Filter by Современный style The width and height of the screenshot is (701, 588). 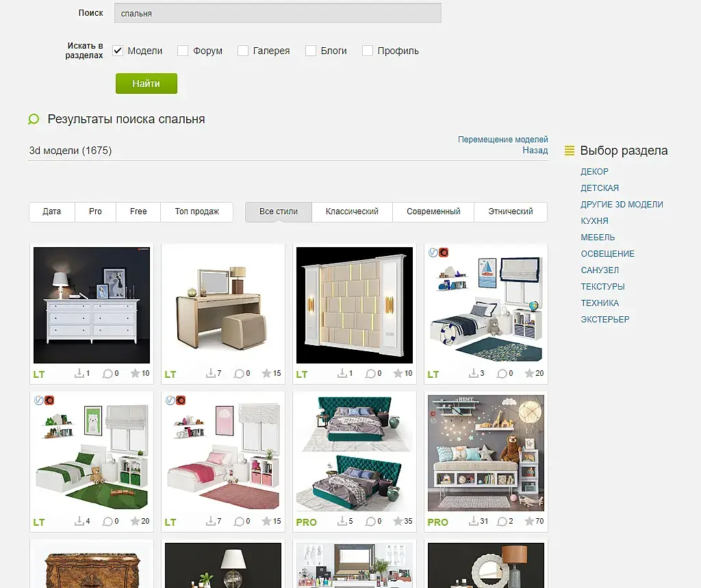(433, 212)
